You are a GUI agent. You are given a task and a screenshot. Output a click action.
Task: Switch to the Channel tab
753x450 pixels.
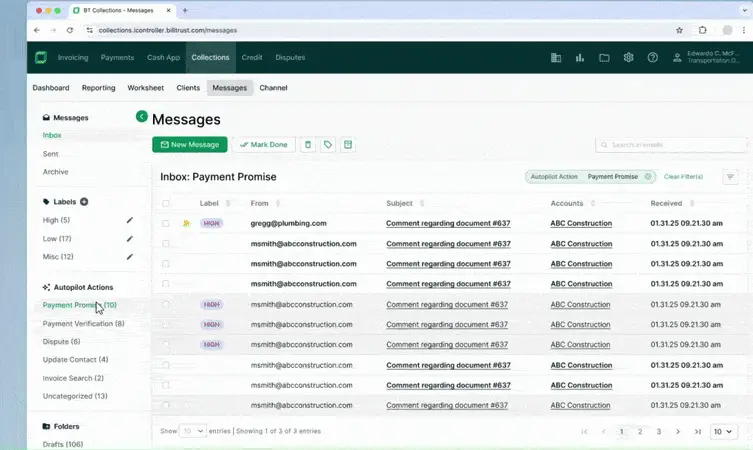pyautogui.click(x=273, y=88)
